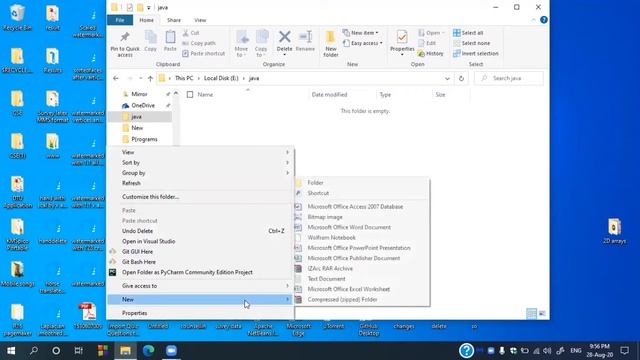
Task: Click the Date modified column header
Action: click(329, 95)
